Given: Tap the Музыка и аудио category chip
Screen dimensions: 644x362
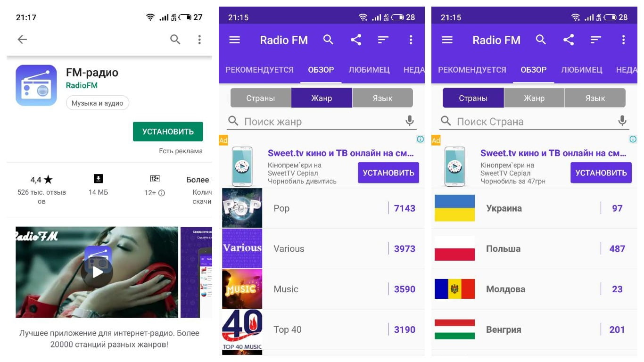Looking at the screenshot, I should 98,103.
